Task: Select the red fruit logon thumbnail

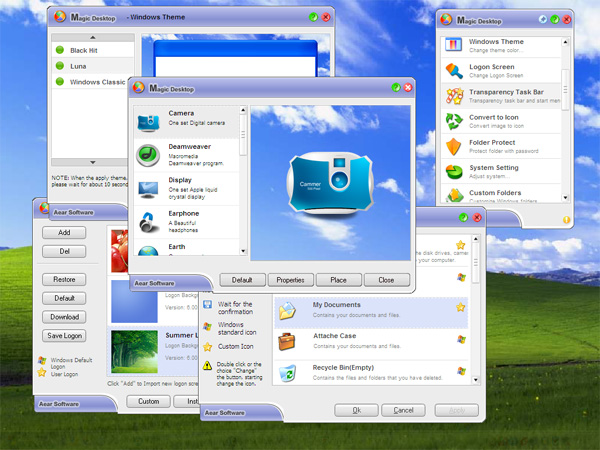Action: 119,251
